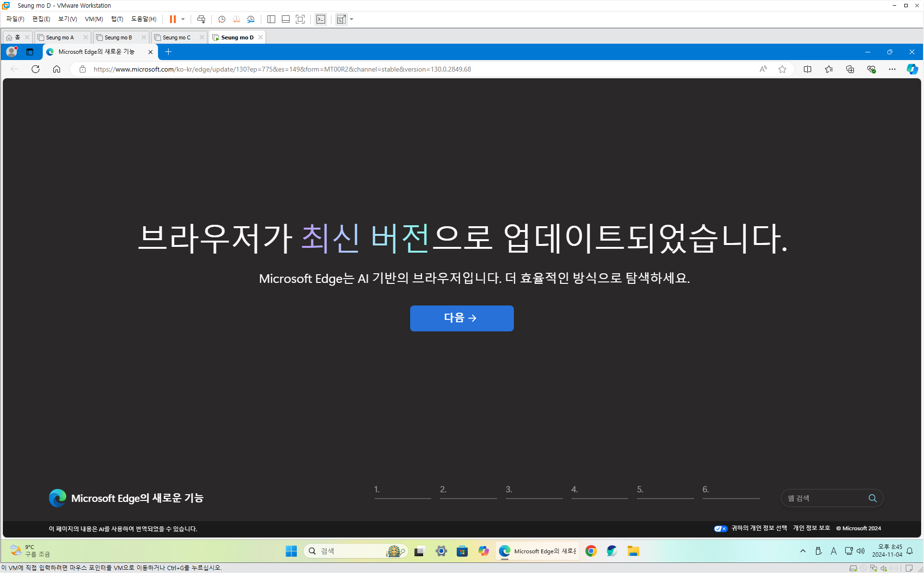The height and width of the screenshot is (573, 924).
Task: Toggle the privacy choices opt-out icon
Action: click(720, 528)
